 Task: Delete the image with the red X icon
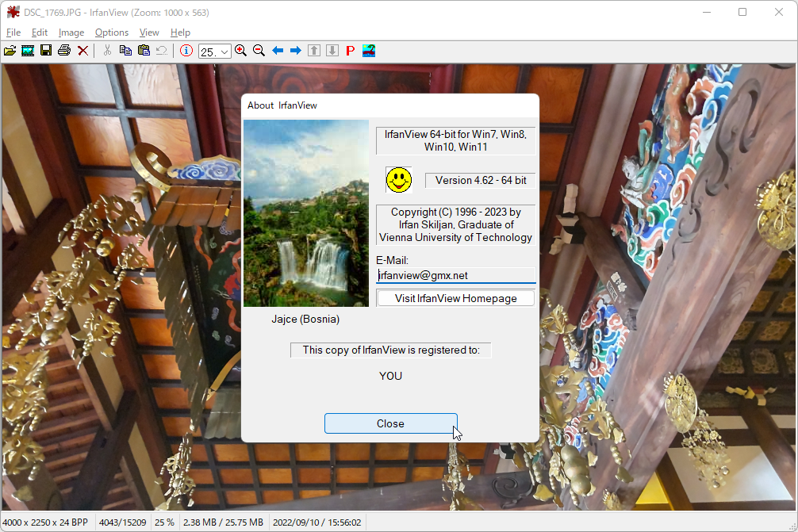click(x=82, y=50)
